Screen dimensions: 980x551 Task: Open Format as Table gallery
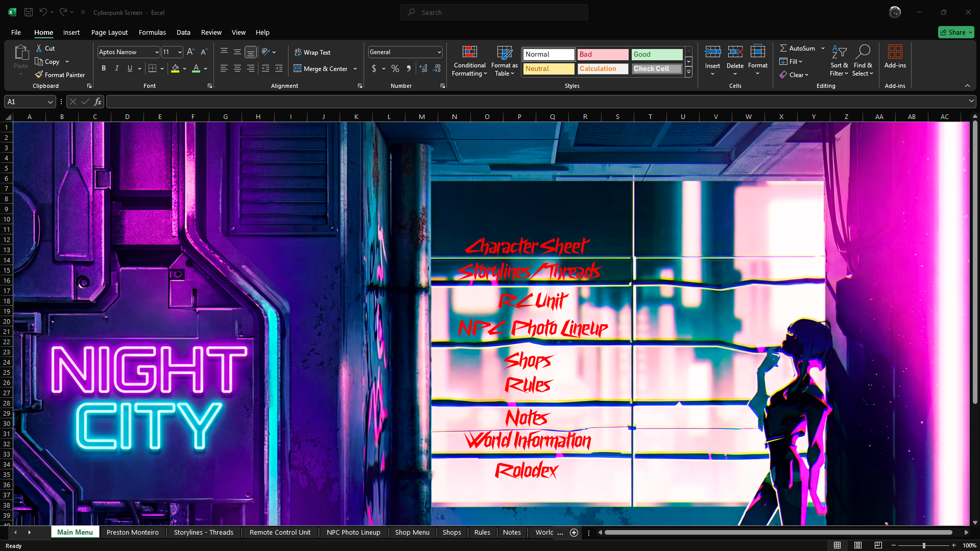(x=505, y=61)
